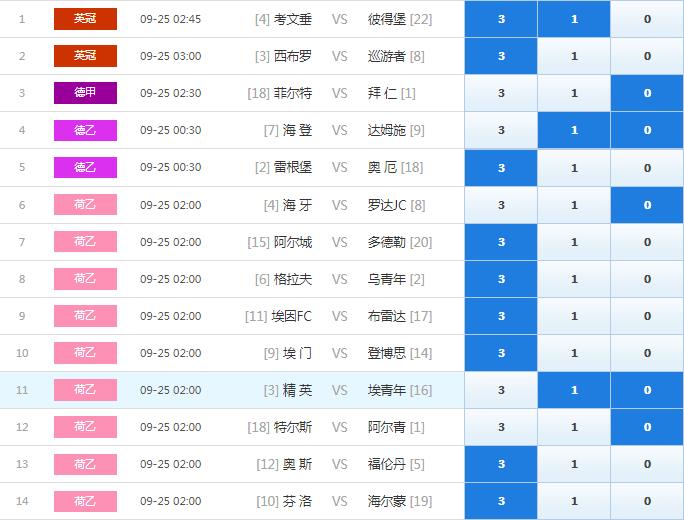Select 3 for 菲尔特 vs 拜仁

(501, 93)
